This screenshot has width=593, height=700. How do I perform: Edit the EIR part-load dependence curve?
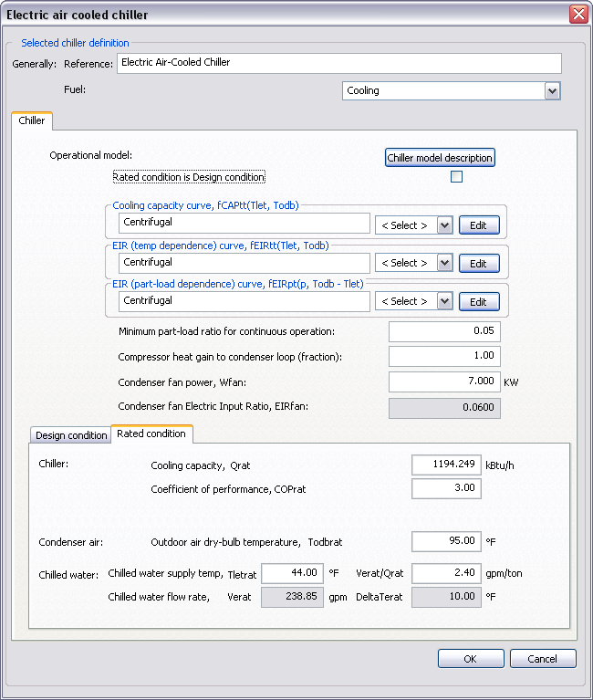(x=478, y=301)
